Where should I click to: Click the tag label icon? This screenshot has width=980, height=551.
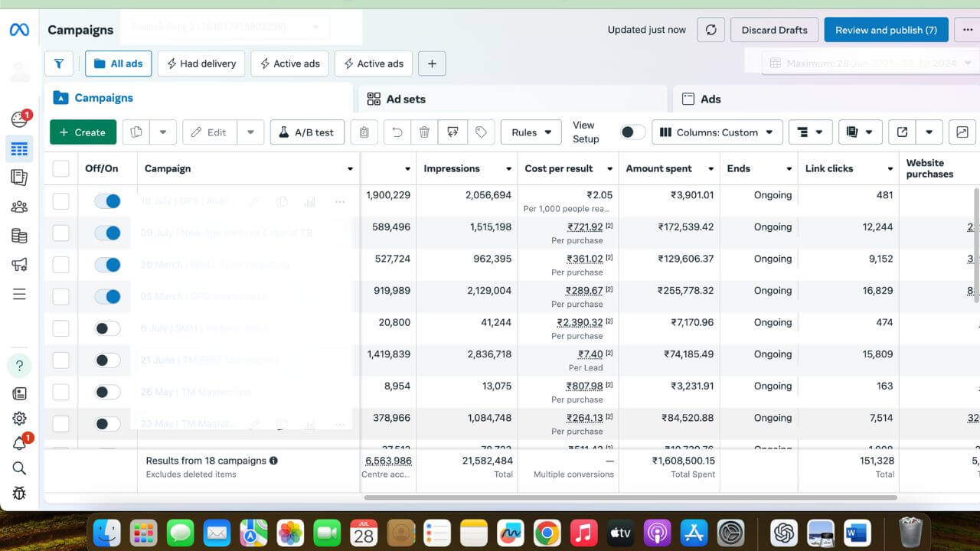click(x=481, y=132)
